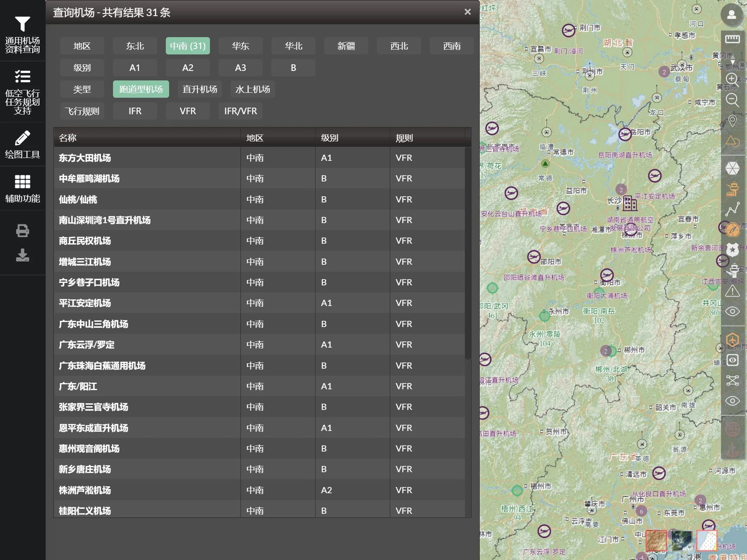
Task: Select the orange shapes drawing tool
Action: click(733, 141)
